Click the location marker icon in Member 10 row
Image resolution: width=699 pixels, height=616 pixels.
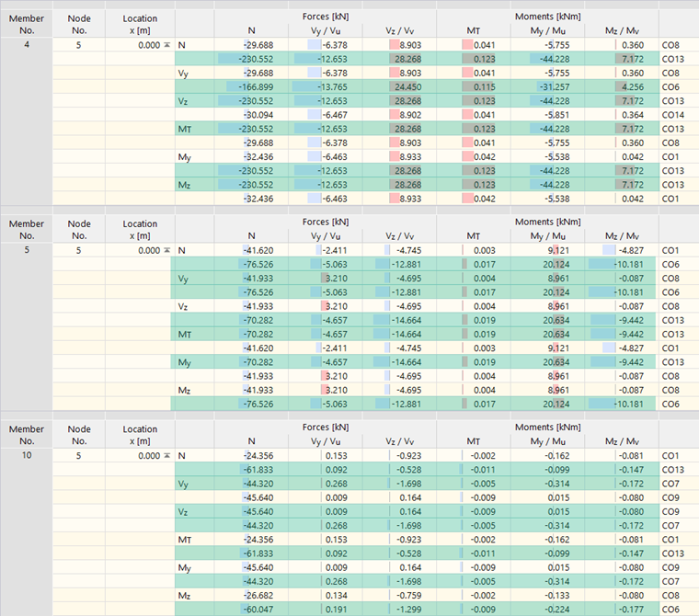pos(166,456)
